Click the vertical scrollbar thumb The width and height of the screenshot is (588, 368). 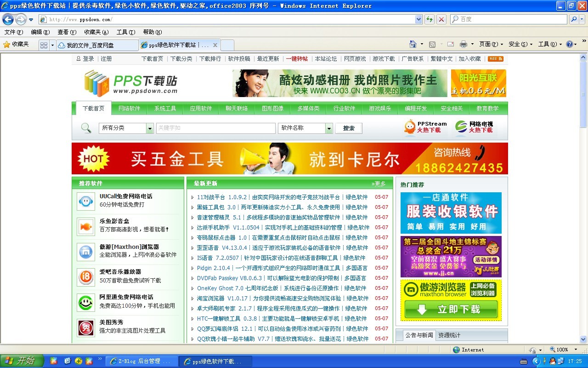coord(583,93)
